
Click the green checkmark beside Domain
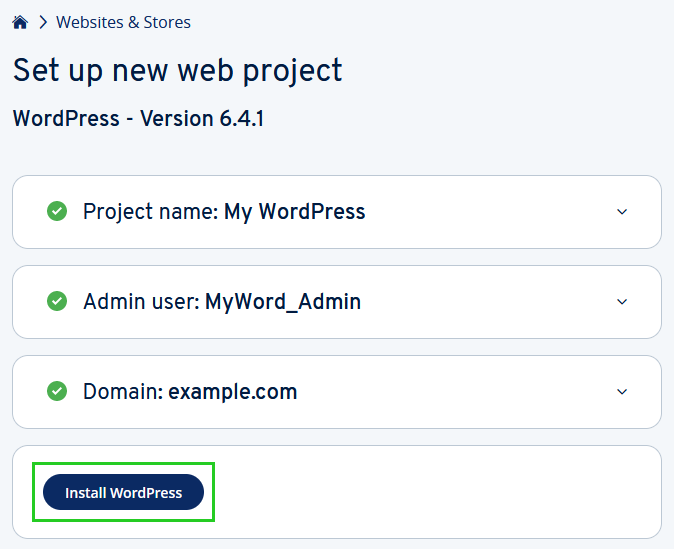point(57,391)
